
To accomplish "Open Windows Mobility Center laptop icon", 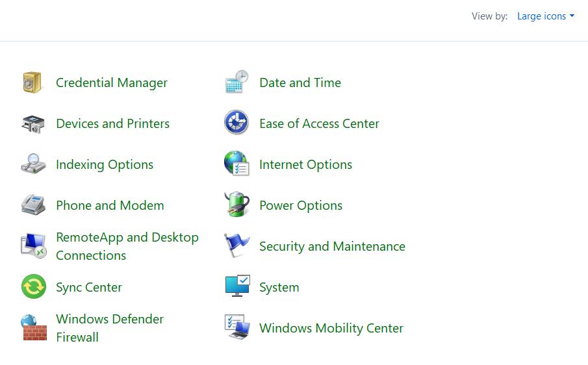I will point(237,327).
